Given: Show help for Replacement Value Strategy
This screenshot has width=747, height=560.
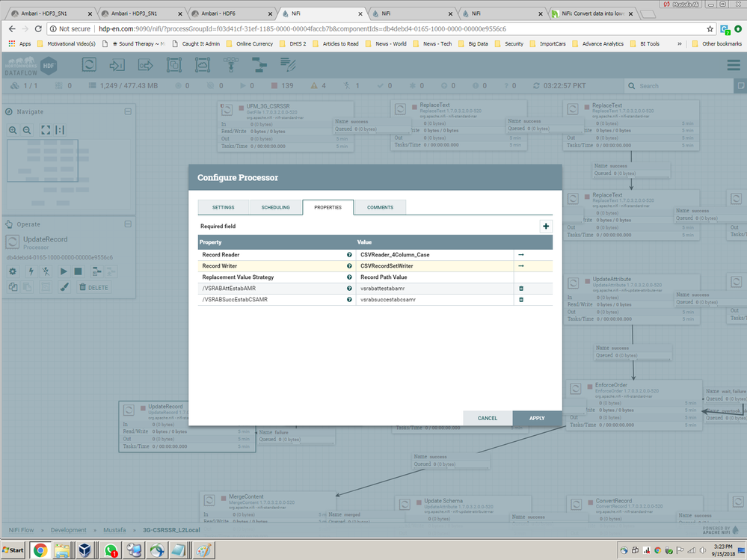Looking at the screenshot, I should [x=349, y=277].
